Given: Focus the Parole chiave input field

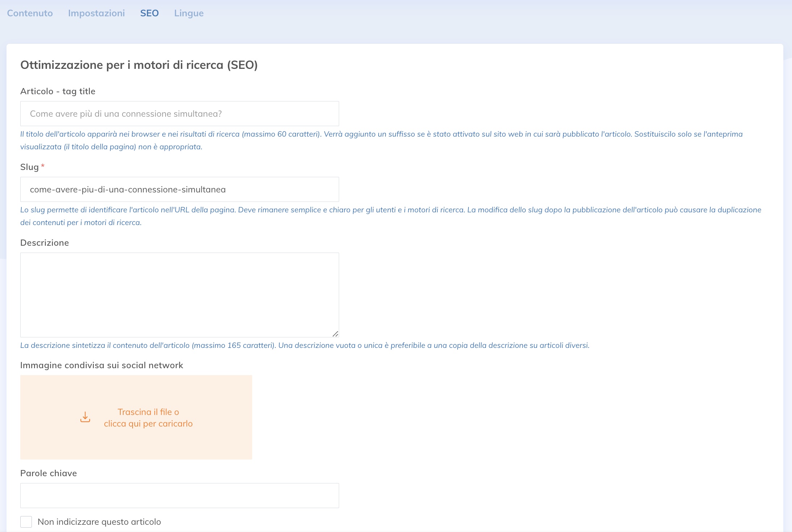Looking at the screenshot, I should tap(180, 496).
